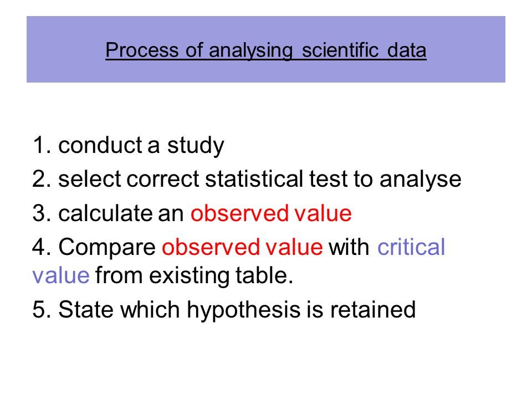The height and width of the screenshot is (399, 532).
Task: Click the words 'calculate an' in step 3
Action: point(121,213)
